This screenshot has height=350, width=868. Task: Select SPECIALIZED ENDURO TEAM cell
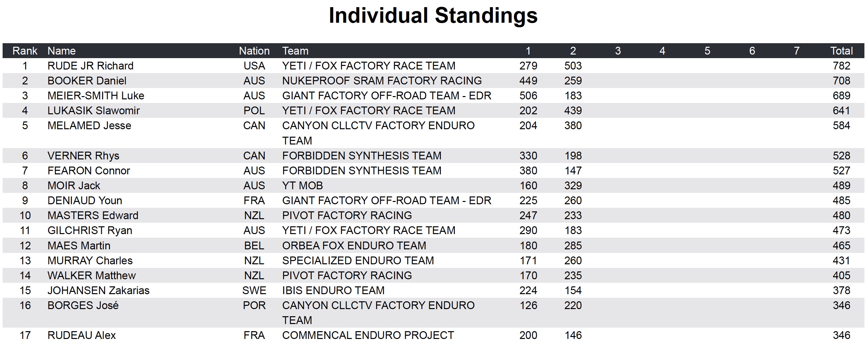tap(358, 260)
